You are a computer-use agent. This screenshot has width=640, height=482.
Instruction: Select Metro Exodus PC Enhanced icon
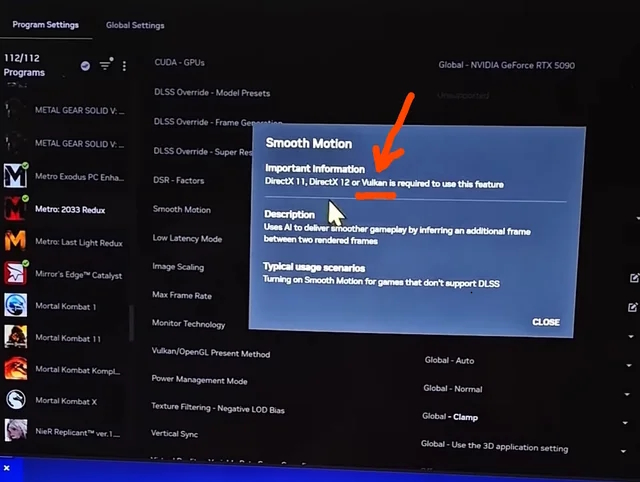click(x=15, y=175)
